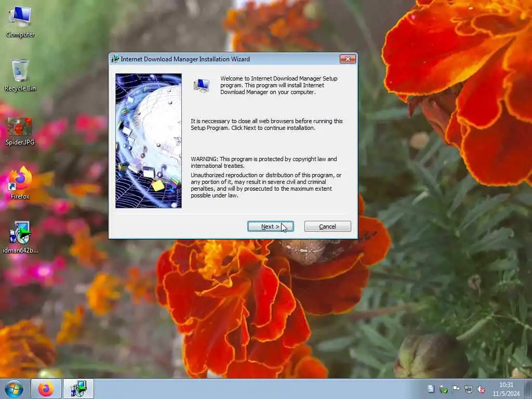Click the 'Welcome to Internet Download Manager Setup' text
The image size is (532, 399).
click(x=279, y=85)
